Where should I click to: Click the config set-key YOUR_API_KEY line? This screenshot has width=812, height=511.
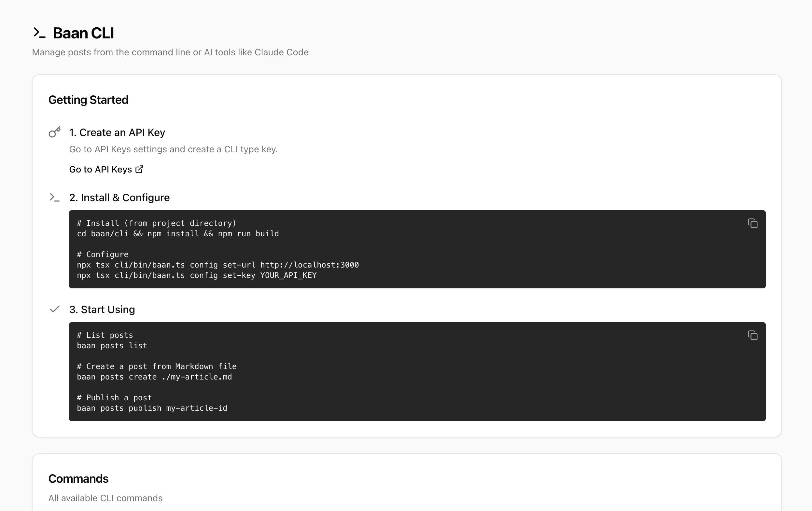pyautogui.click(x=197, y=275)
